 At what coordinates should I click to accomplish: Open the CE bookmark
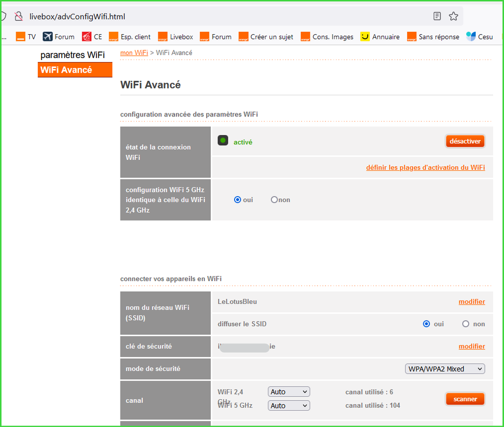tap(92, 37)
